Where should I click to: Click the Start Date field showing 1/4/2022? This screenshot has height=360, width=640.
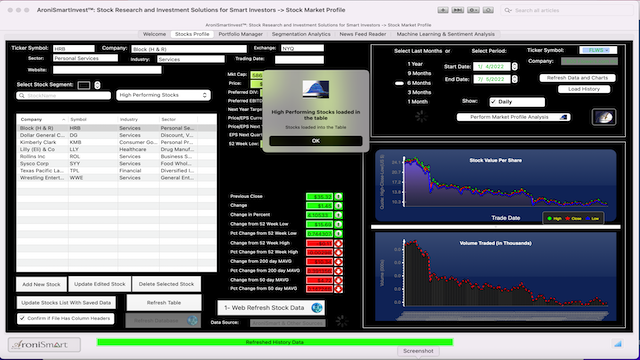point(491,66)
